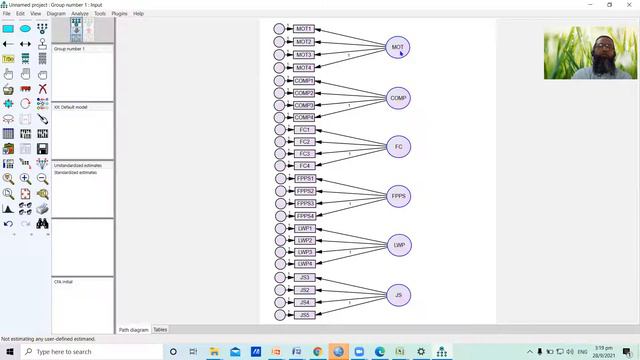Choose the single-headed path arrow tool
Viewport: 640px width, 360px height.
[8, 44]
